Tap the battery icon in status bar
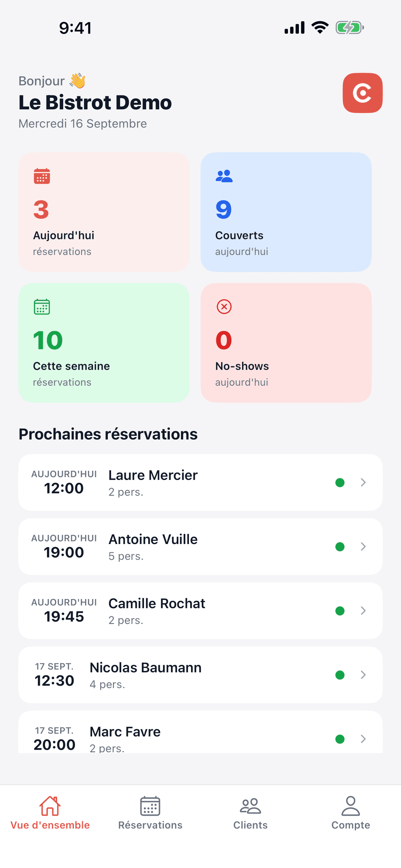The height and width of the screenshot is (868, 401). tap(349, 27)
